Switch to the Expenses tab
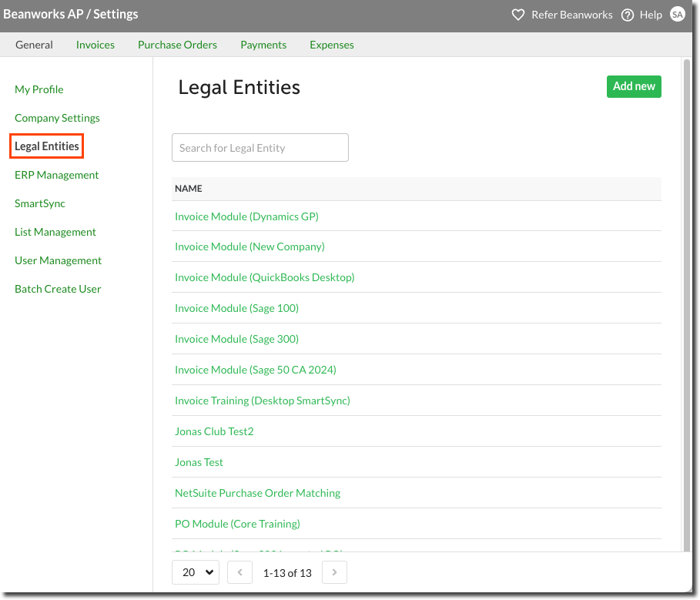The width and height of the screenshot is (700, 600). click(332, 45)
